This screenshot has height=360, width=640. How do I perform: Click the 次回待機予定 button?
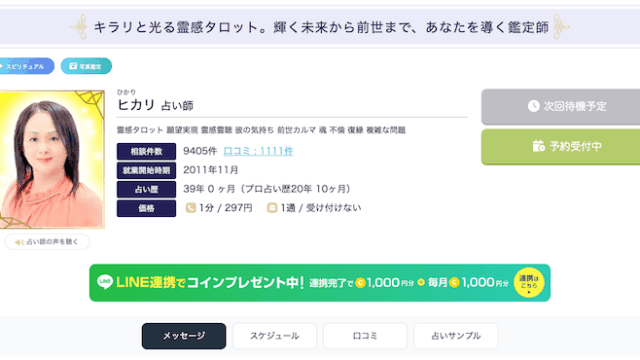pyautogui.click(x=560, y=107)
